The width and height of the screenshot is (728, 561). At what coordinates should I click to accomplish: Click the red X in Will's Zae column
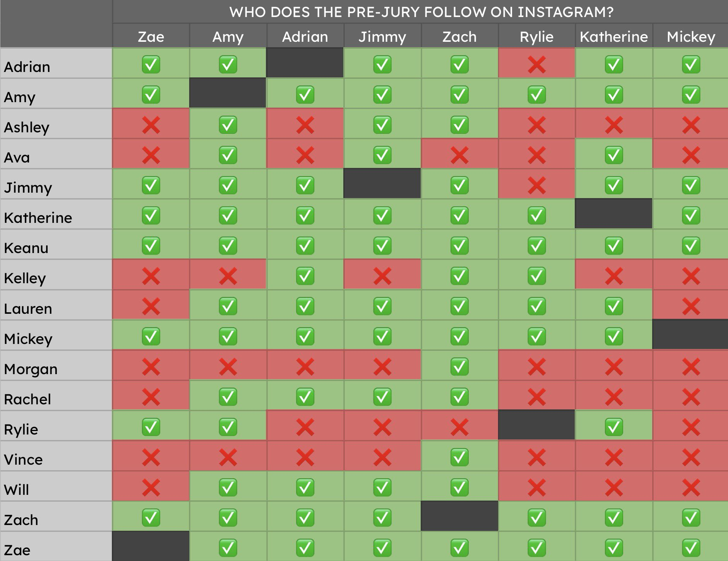click(151, 487)
